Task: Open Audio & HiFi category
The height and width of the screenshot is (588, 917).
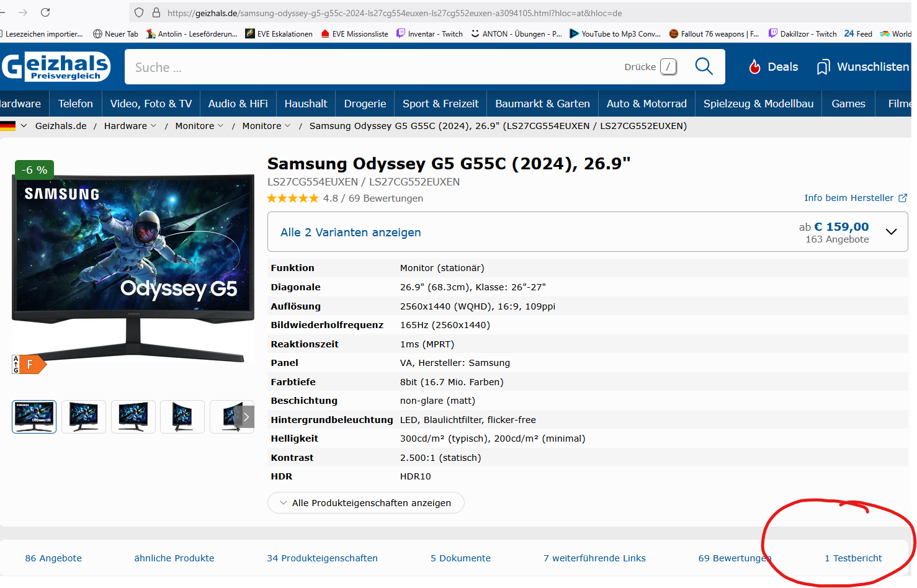Action: 238,104
